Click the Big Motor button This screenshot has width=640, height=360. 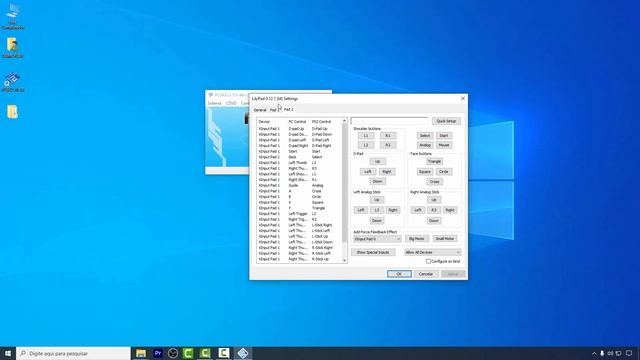click(417, 239)
